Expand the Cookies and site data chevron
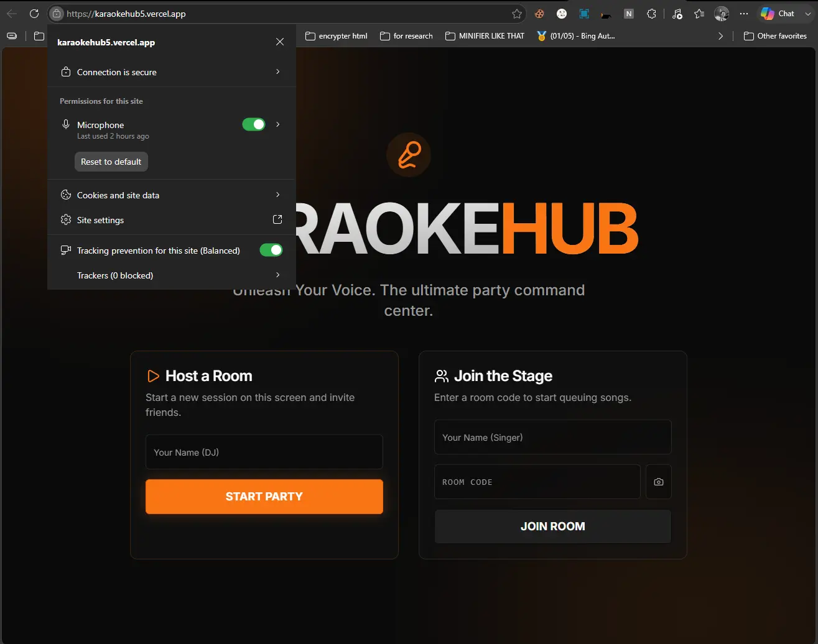Screen dimensions: 818x644 277,195
